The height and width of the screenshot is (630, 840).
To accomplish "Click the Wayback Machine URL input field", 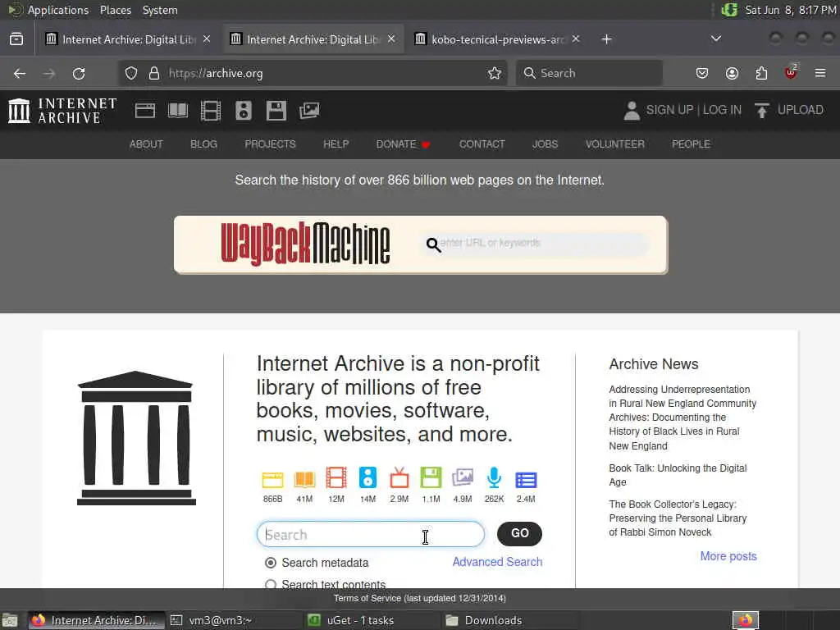I will pos(536,244).
